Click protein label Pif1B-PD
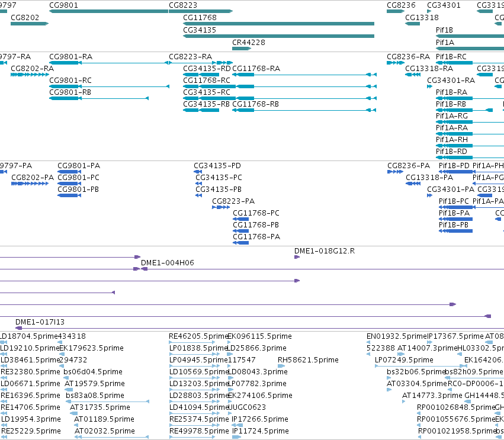The image size is (504, 440). point(454,166)
